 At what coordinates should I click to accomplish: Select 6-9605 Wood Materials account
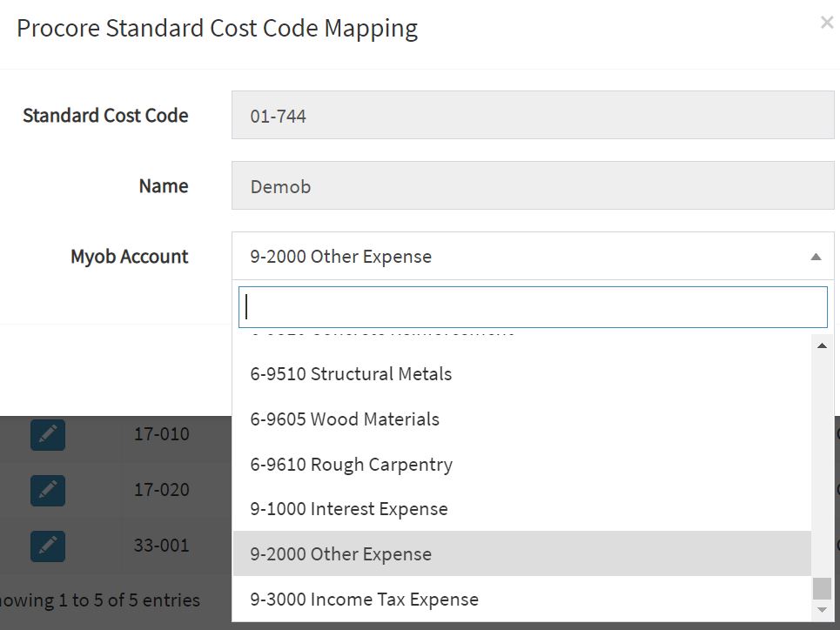pyautogui.click(x=343, y=419)
